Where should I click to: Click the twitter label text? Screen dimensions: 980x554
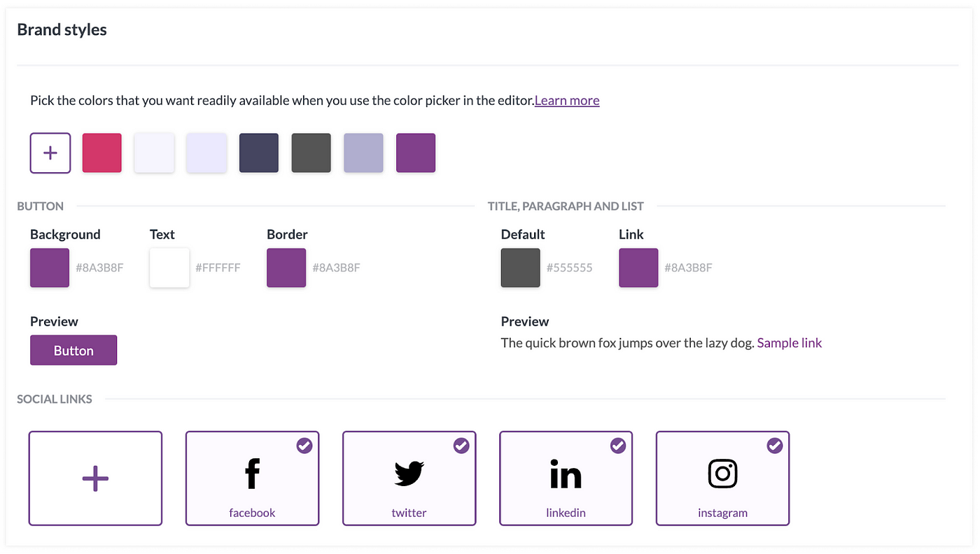(x=409, y=513)
